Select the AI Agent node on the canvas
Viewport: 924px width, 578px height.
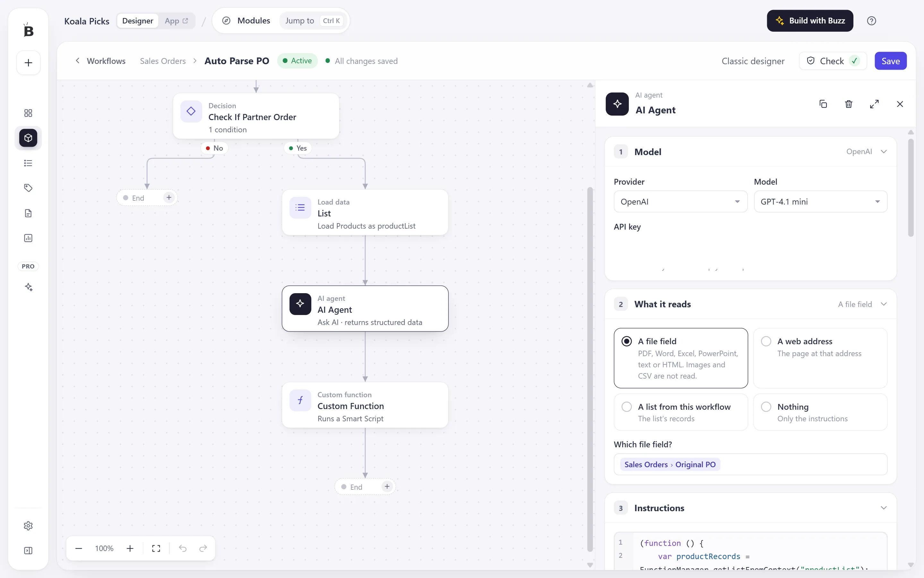point(365,309)
